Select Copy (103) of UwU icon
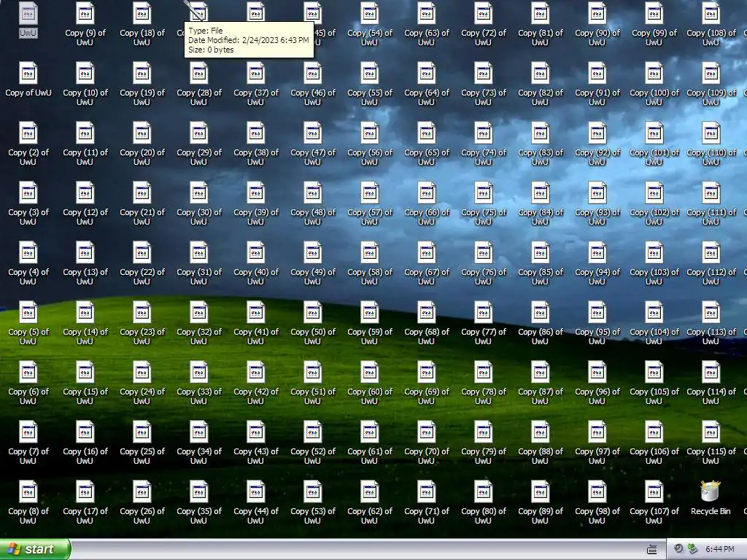Screen dimensions: 747x560 [654, 252]
